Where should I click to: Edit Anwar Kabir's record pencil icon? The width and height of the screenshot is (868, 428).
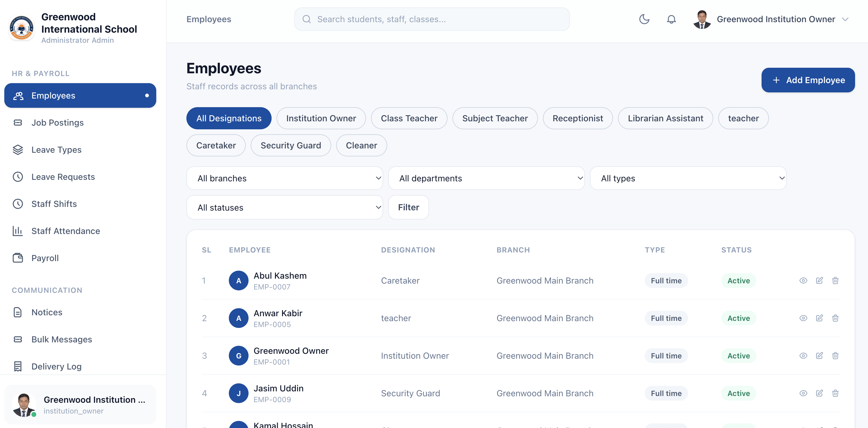819,318
